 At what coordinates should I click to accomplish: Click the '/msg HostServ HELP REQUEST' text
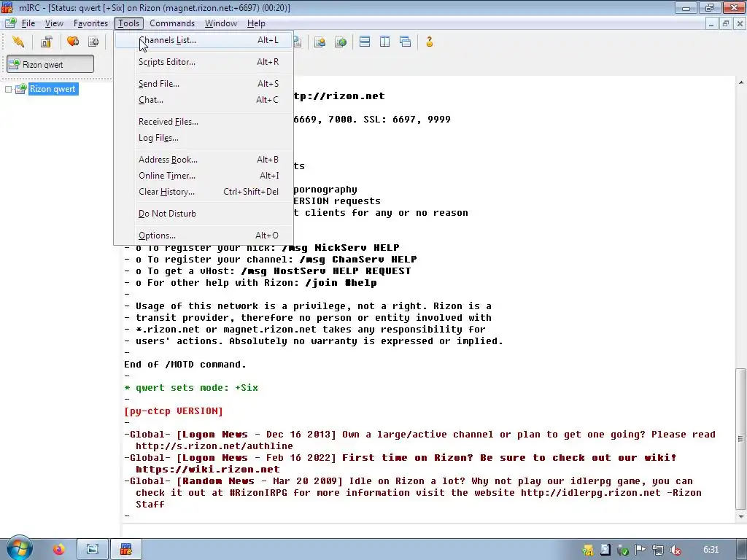pyautogui.click(x=326, y=271)
